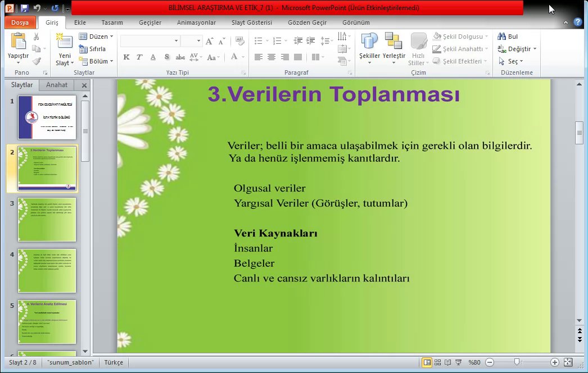Open the Animasyonlar ribbon tab
The width and height of the screenshot is (588, 373).
(x=197, y=22)
